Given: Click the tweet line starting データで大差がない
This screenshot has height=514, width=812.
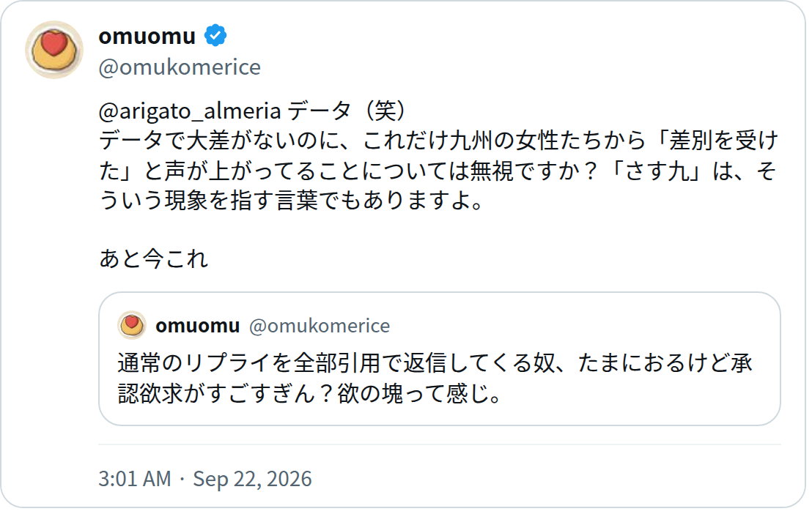Looking at the screenshot, I should coord(439,141).
